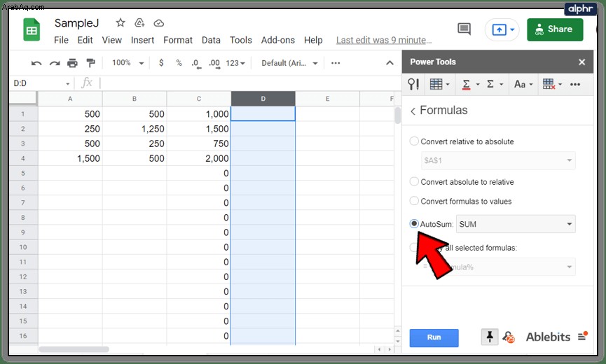Expand the AutoSum SUM function dropdown
The image size is (606, 364).
pyautogui.click(x=516, y=224)
